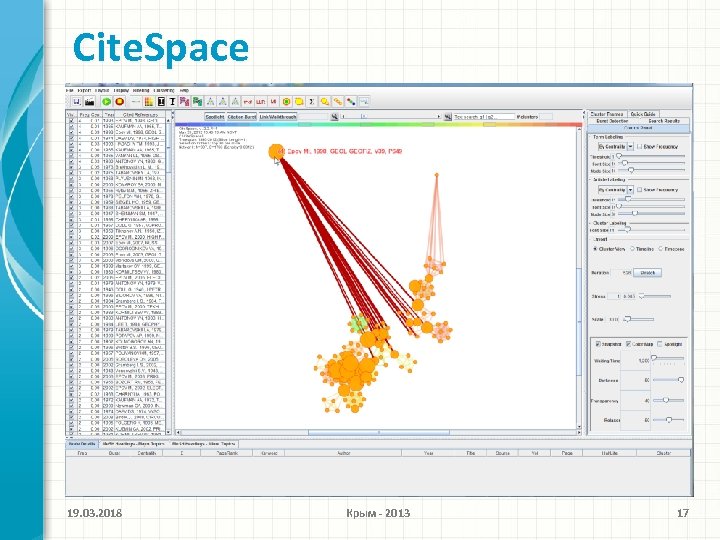Click the orange chain link icon
720x540 pixels.
(x=338, y=101)
